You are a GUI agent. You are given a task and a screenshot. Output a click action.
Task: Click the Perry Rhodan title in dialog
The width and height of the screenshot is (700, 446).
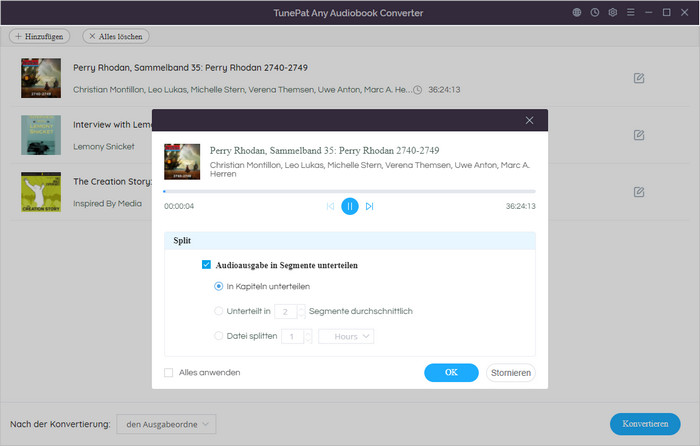click(x=325, y=150)
